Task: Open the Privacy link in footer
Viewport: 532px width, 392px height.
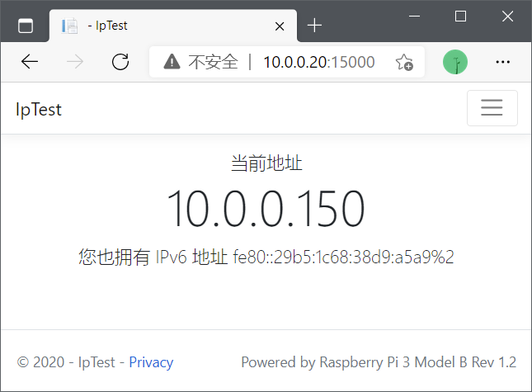Action: (x=151, y=362)
